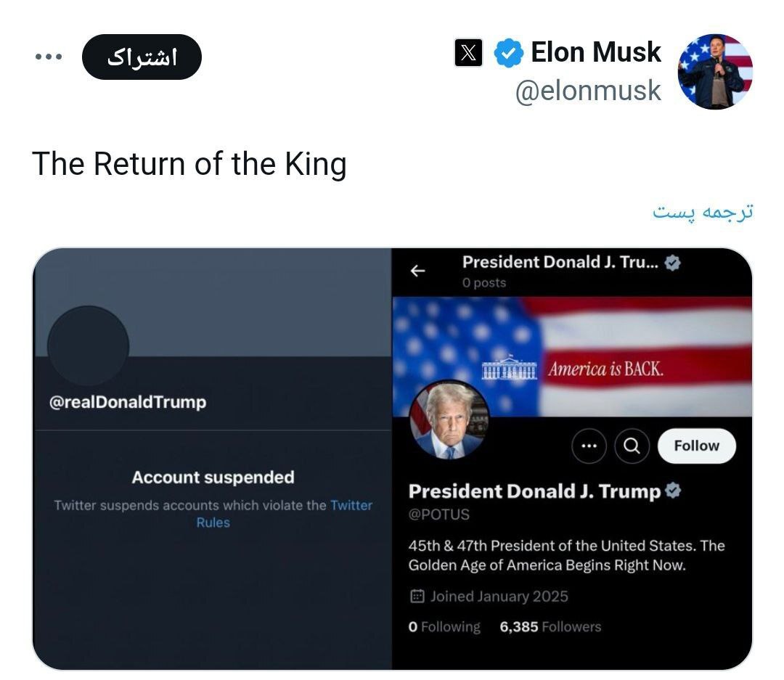Open the search icon on Trump's profile
784x680 pixels.
[x=632, y=446]
